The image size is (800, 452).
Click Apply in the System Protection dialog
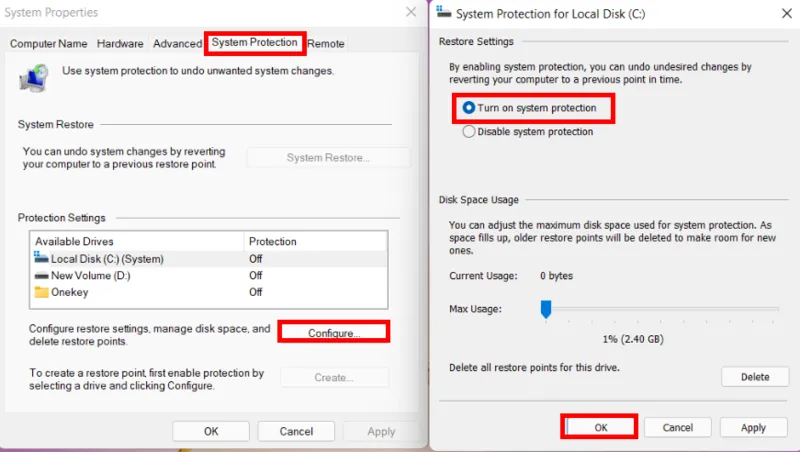(x=753, y=427)
